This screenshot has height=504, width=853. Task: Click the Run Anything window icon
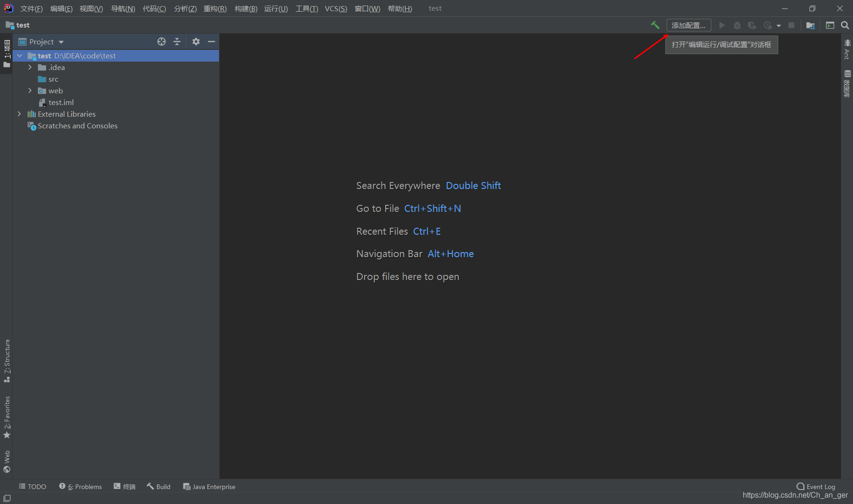click(830, 25)
